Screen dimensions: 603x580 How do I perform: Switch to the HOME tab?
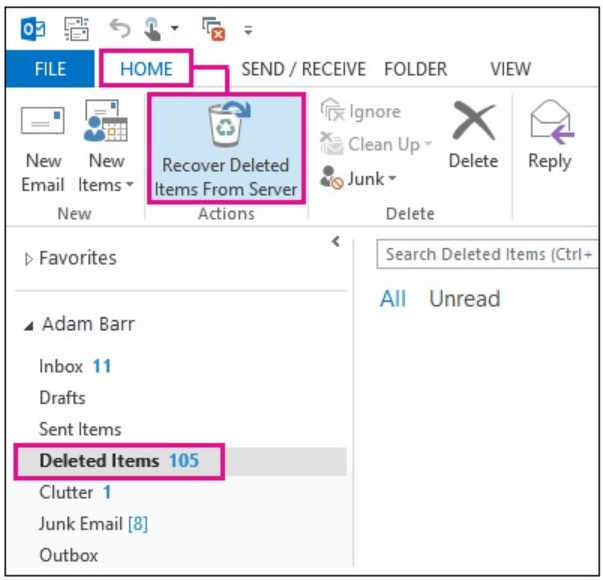(146, 69)
